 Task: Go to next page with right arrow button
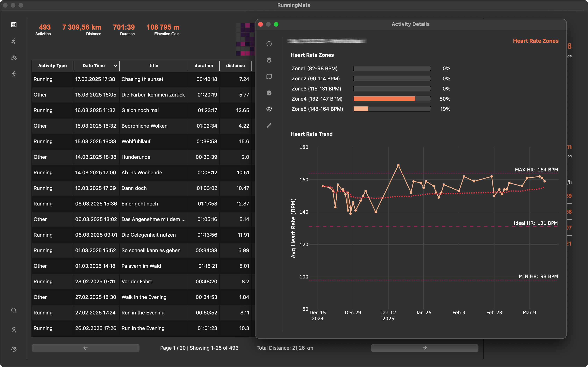tap(424, 348)
